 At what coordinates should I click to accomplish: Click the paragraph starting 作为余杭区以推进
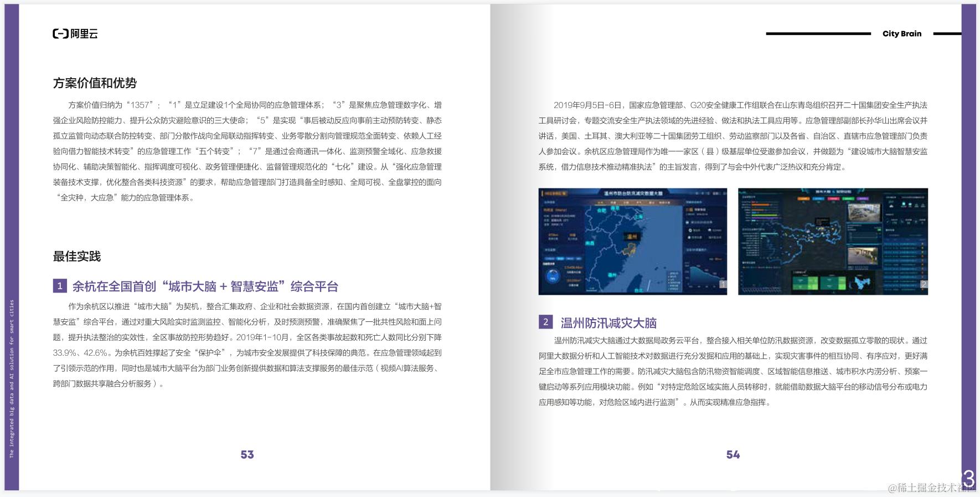(247, 345)
